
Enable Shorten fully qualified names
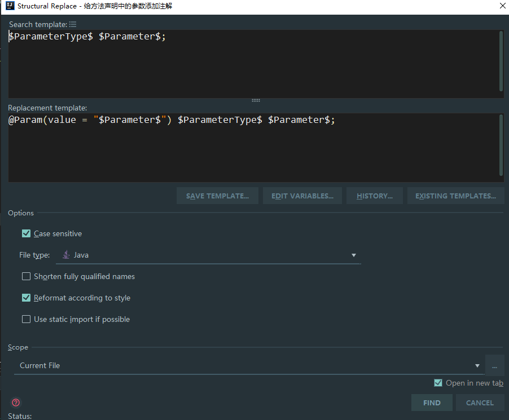click(26, 276)
